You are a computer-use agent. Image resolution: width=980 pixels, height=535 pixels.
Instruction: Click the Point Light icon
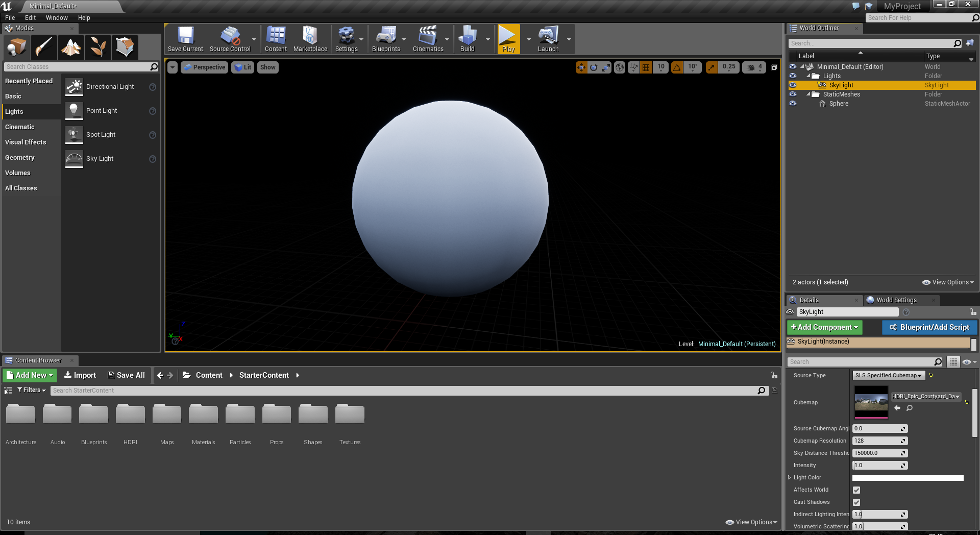74,111
